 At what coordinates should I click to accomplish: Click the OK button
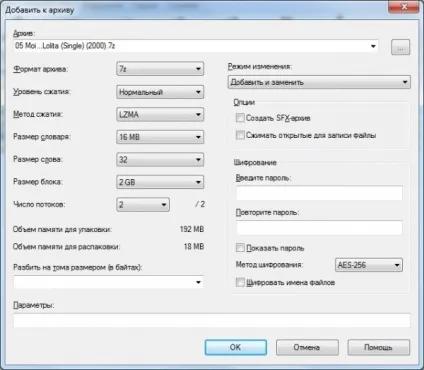236,347
